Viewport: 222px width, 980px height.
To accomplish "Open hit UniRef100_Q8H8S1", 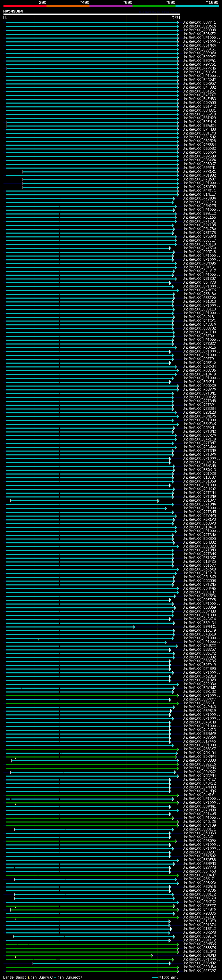I will (x=199, y=110).
